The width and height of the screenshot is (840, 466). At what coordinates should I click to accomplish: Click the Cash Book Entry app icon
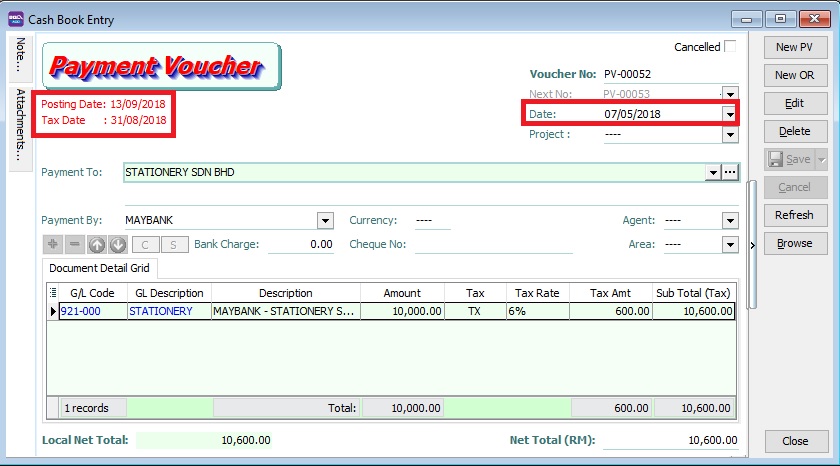[16, 19]
